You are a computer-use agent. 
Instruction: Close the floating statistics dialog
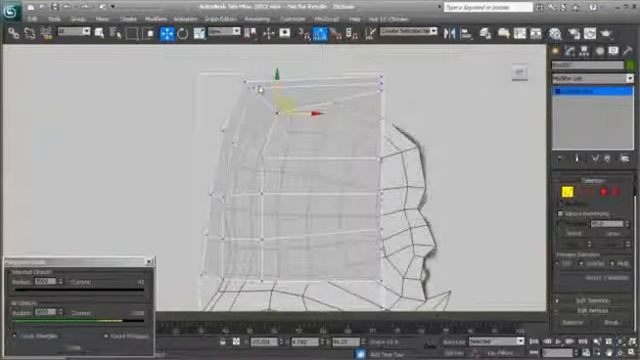[149, 262]
